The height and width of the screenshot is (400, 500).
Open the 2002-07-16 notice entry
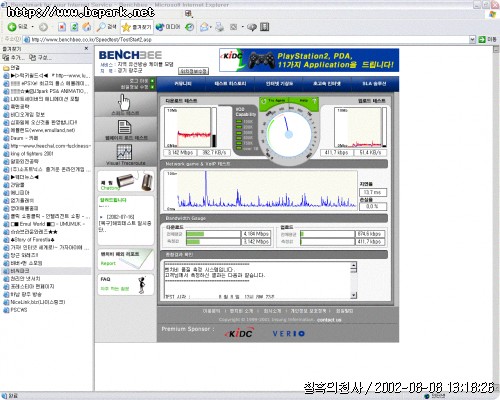(x=125, y=223)
